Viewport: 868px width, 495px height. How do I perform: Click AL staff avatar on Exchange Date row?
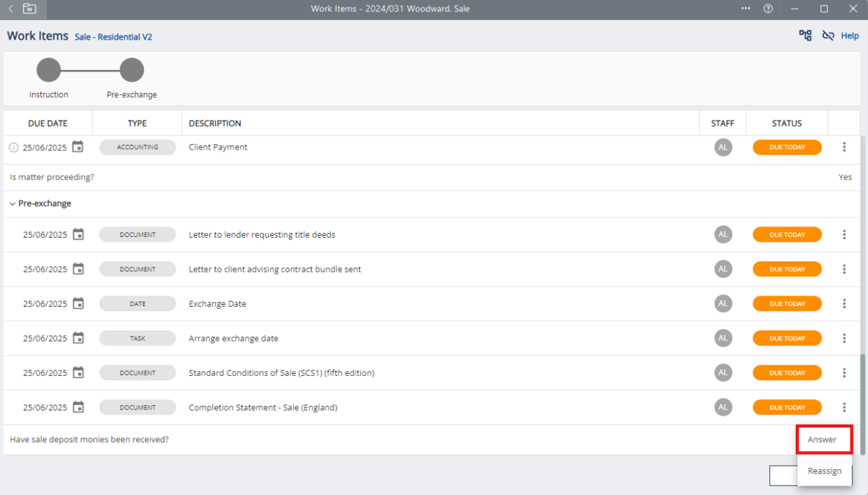[x=723, y=304]
